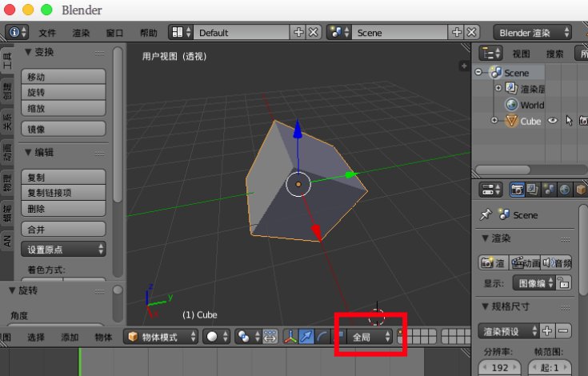Toggle Cube visibility eye icon
Viewport: 588px width, 376px height.
pos(551,122)
